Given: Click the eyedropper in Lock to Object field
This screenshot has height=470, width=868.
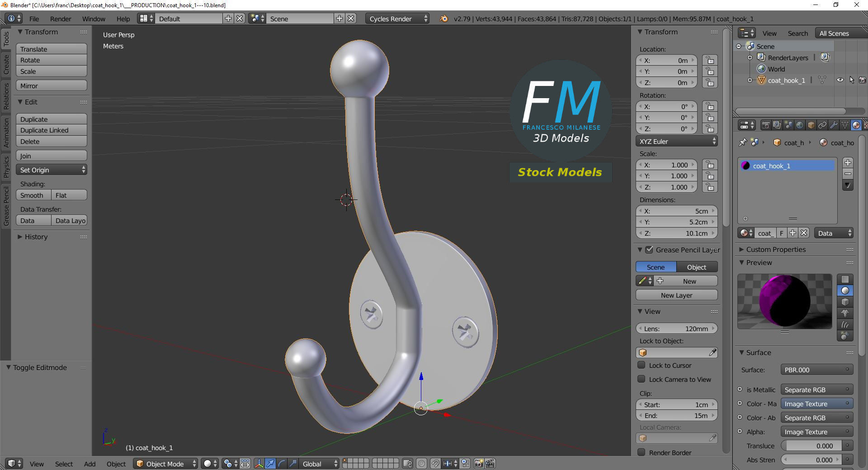Looking at the screenshot, I should pos(712,352).
